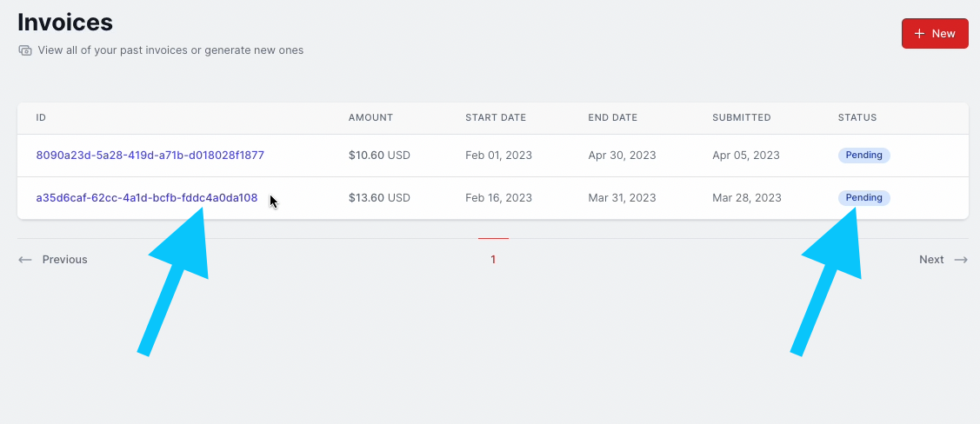Click the START DATE column header
This screenshot has width=980, height=424.
(x=496, y=117)
